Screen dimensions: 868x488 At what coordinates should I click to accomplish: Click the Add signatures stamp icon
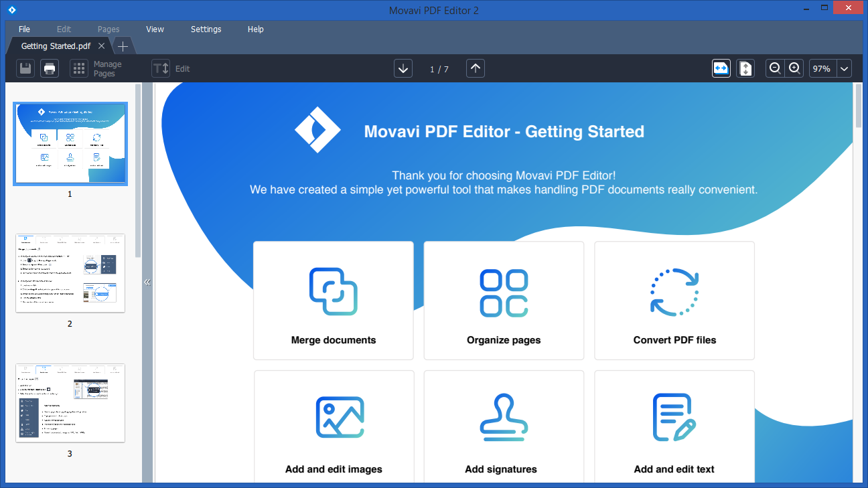[504, 417]
